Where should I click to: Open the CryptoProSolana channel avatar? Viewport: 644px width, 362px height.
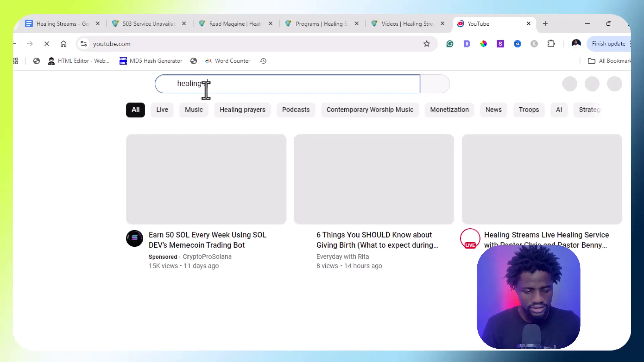pyautogui.click(x=135, y=238)
